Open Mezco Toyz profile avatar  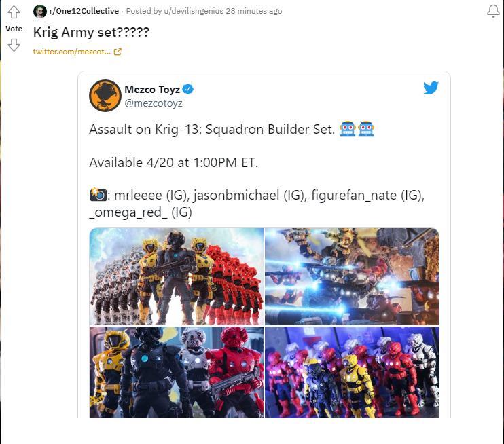[105, 96]
